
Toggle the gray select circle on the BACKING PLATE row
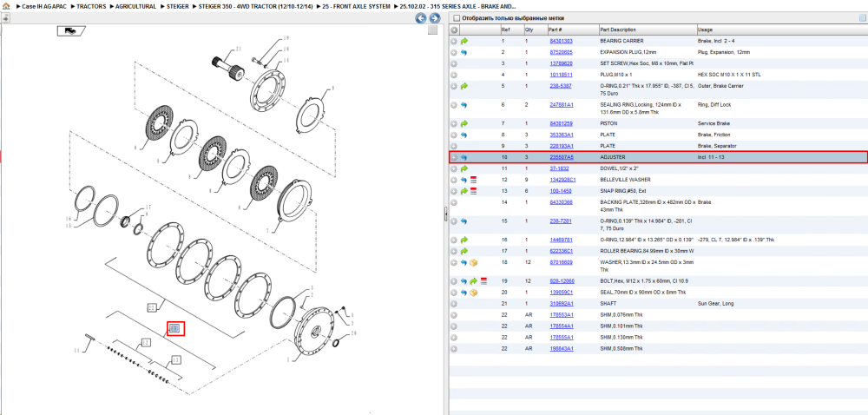coord(454,202)
